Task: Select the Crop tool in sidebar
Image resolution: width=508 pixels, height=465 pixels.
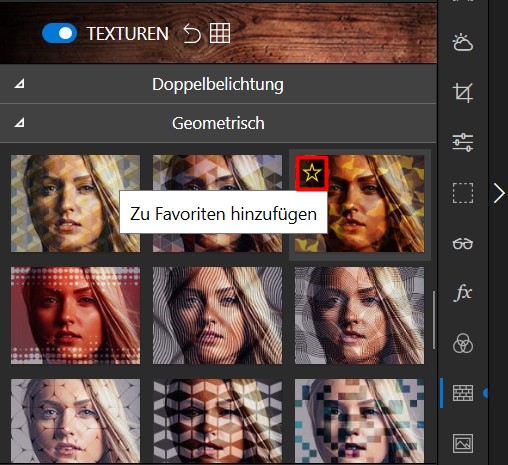Action: [x=463, y=92]
